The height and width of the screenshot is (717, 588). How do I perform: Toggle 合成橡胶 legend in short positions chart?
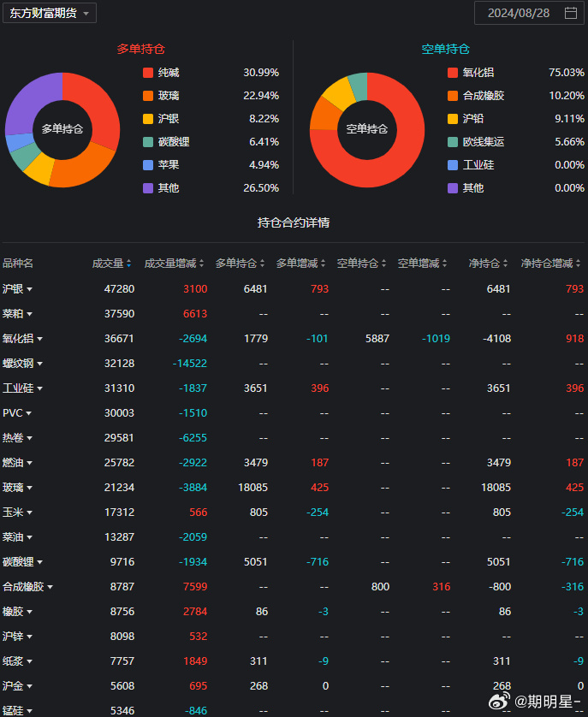pos(483,96)
